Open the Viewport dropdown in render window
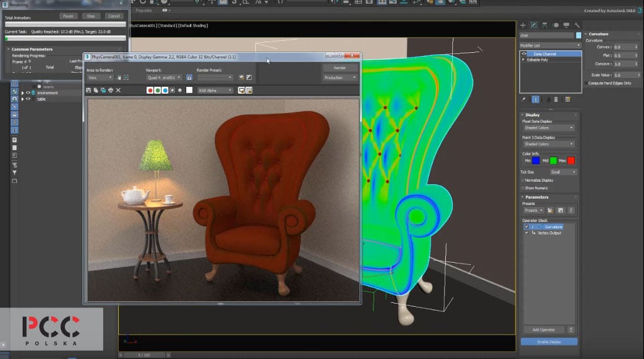 tap(164, 77)
